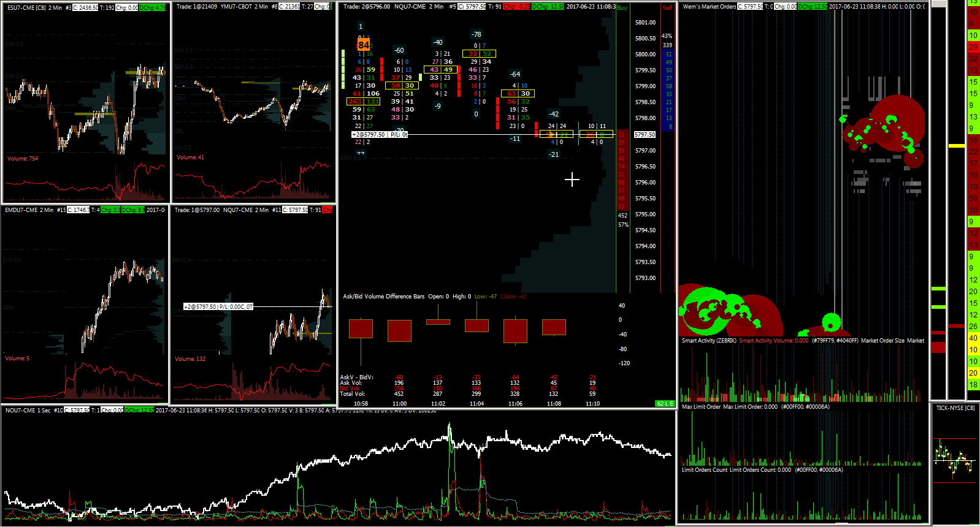Select the red Chg: -0.25 box in footprint header
The image size is (980, 527).
coord(516,7)
